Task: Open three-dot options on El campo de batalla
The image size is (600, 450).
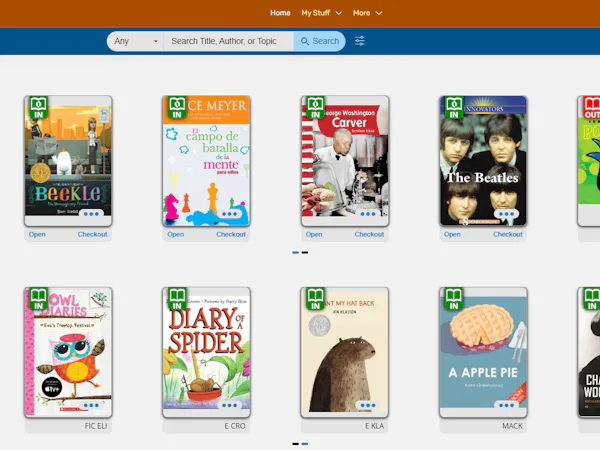Action: (x=230, y=214)
